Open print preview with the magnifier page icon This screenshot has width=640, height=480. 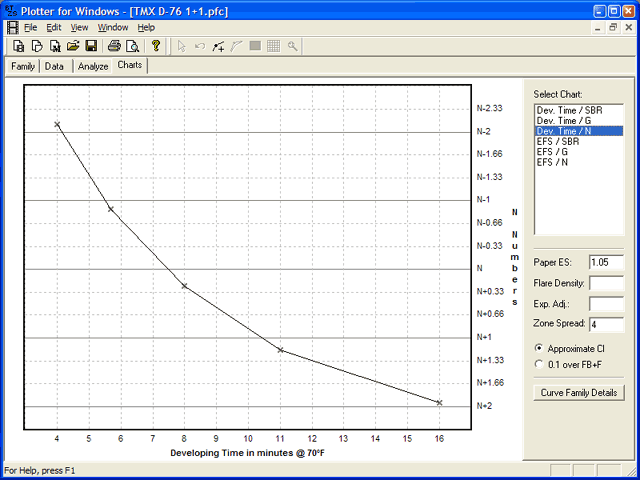(133, 46)
